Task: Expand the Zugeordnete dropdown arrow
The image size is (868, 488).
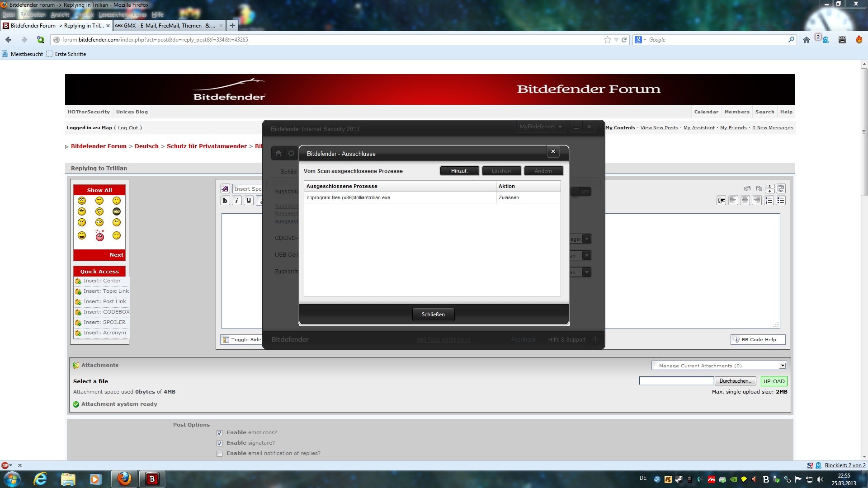Action: [x=586, y=272]
